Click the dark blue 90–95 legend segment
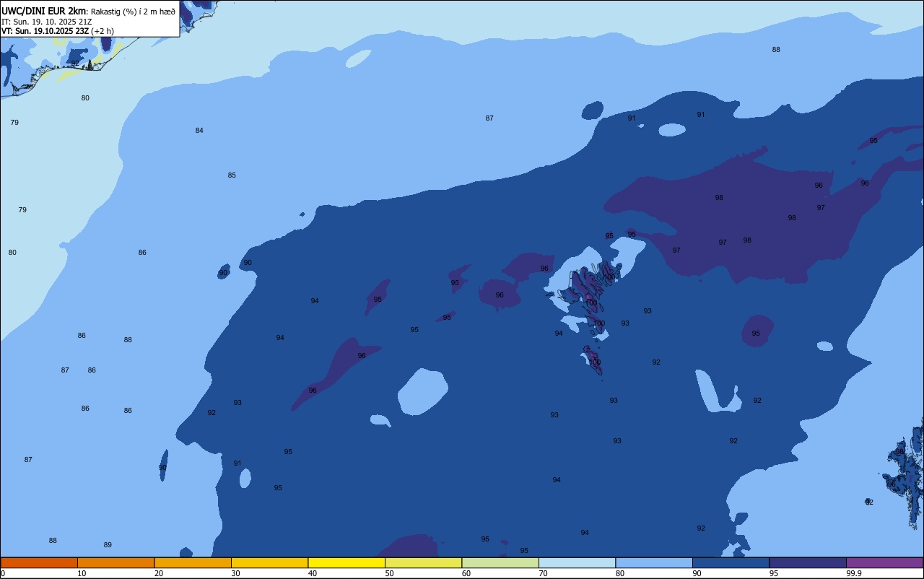This screenshot has width=924, height=579. (731, 562)
